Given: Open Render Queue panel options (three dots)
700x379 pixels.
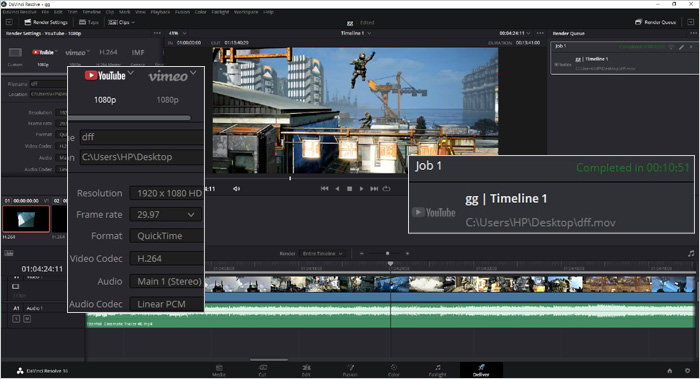Looking at the screenshot, I should (x=693, y=33).
